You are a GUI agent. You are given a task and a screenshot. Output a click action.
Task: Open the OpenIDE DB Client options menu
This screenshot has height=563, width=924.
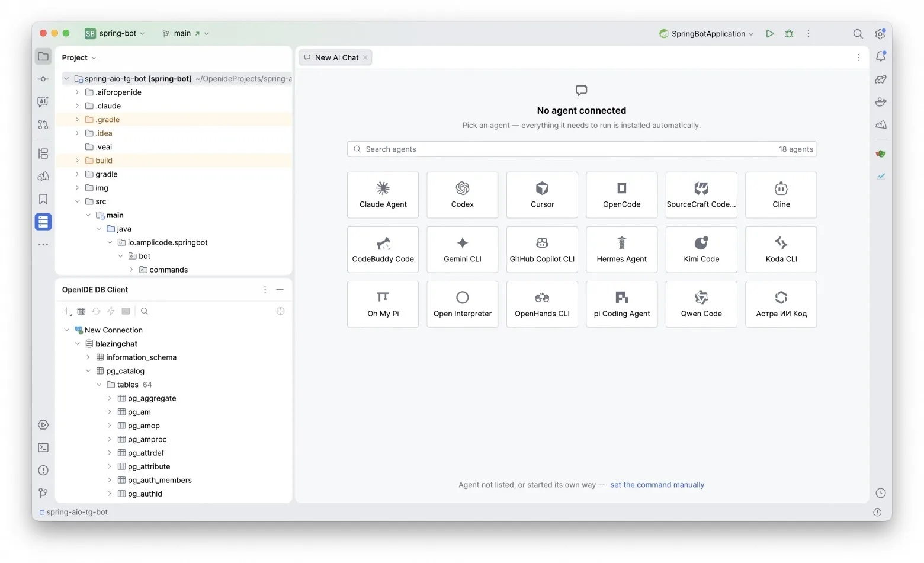tap(265, 290)
